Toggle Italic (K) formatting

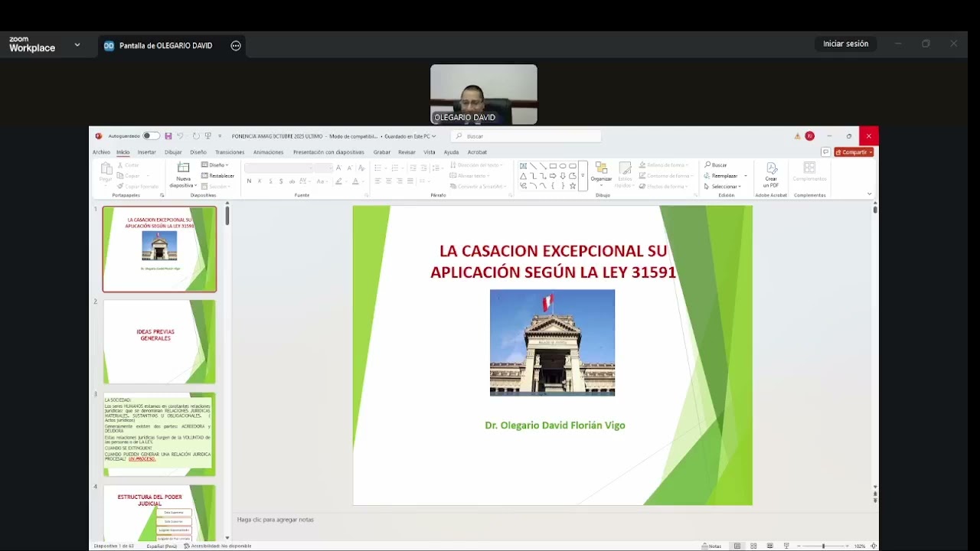click(260, 181)
